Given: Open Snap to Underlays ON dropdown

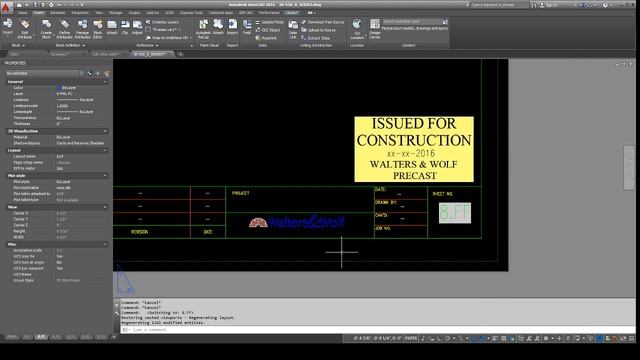Looking at the screenshot, I should click(169, 38).
